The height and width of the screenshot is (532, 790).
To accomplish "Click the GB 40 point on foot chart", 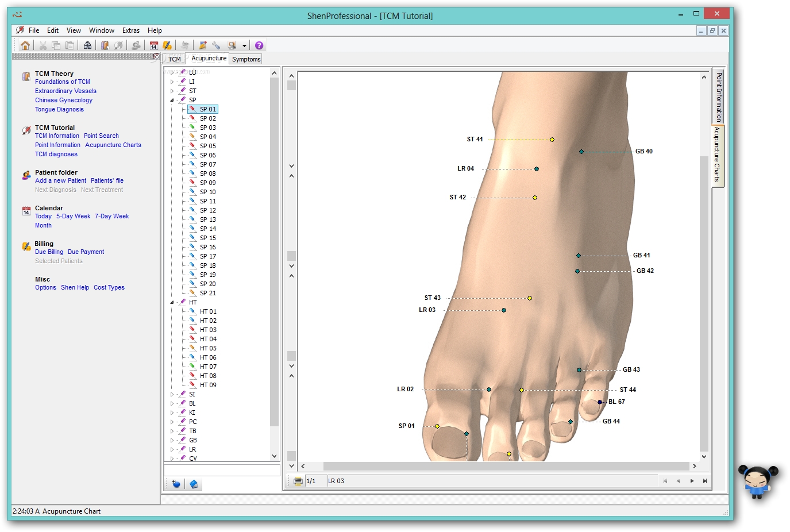I will tap(581, 152).
